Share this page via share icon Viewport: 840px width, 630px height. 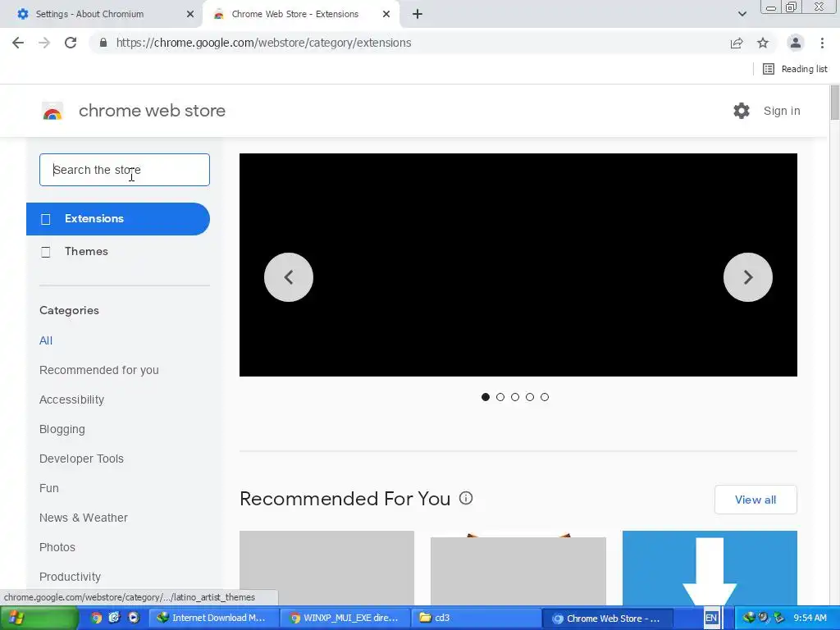pos(737,43)
